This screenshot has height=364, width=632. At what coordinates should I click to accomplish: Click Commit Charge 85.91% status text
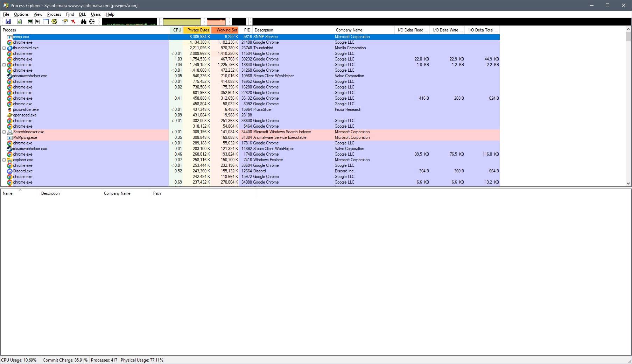65,360
